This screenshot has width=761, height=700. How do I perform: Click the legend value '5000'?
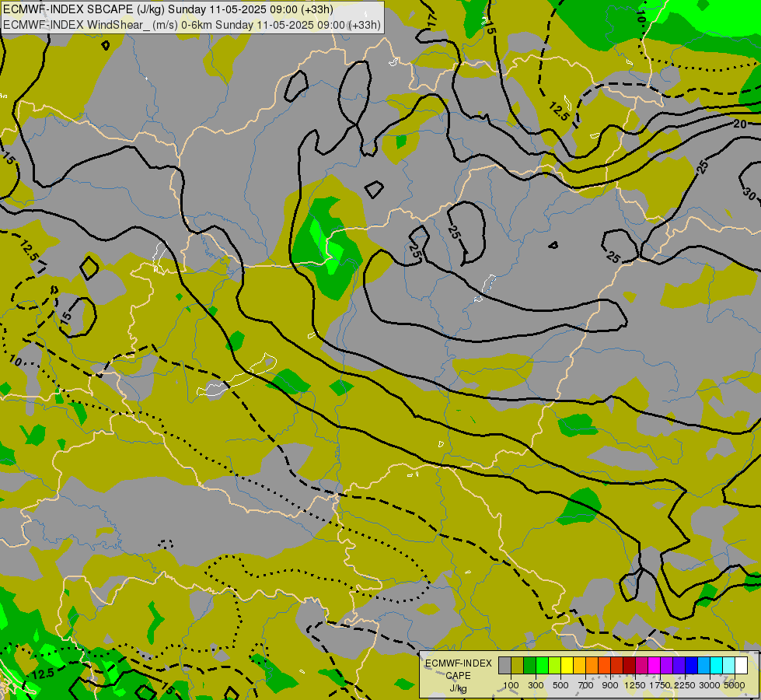[735, 685]
